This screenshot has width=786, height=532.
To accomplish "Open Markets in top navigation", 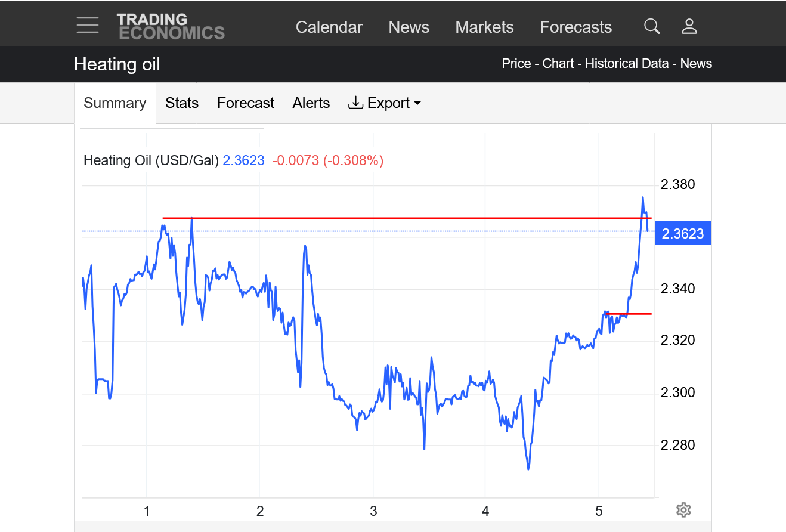I will tap(484, 27).
